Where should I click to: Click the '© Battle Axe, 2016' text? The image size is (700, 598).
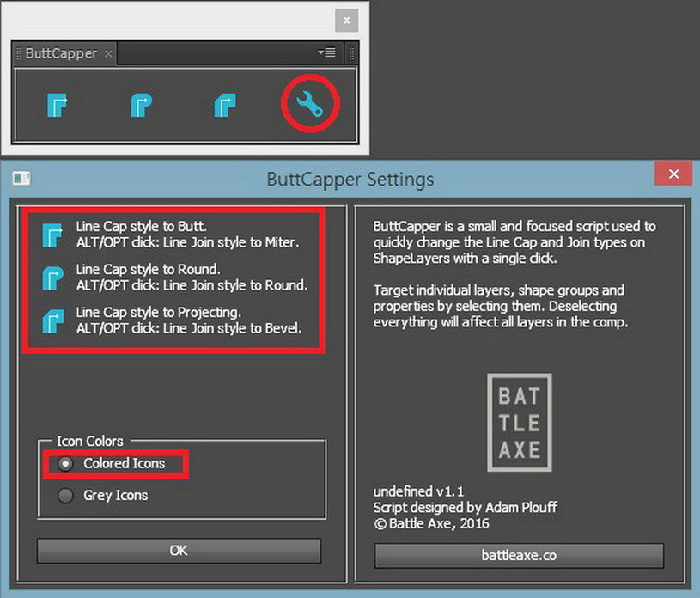point(431,523)
